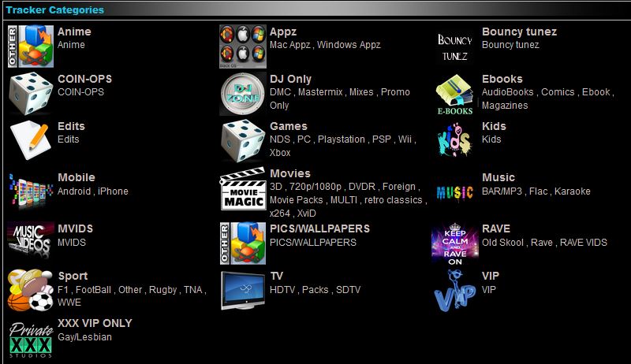Open the Movies heading
This screenshot has height=364, width=631.
tap(290, 173)
